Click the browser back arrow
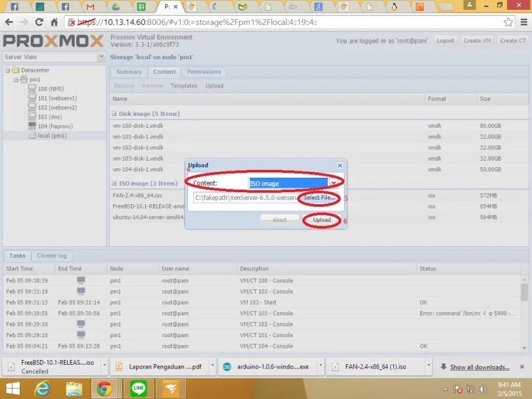The image size is (532, 399). coord(9,22)
